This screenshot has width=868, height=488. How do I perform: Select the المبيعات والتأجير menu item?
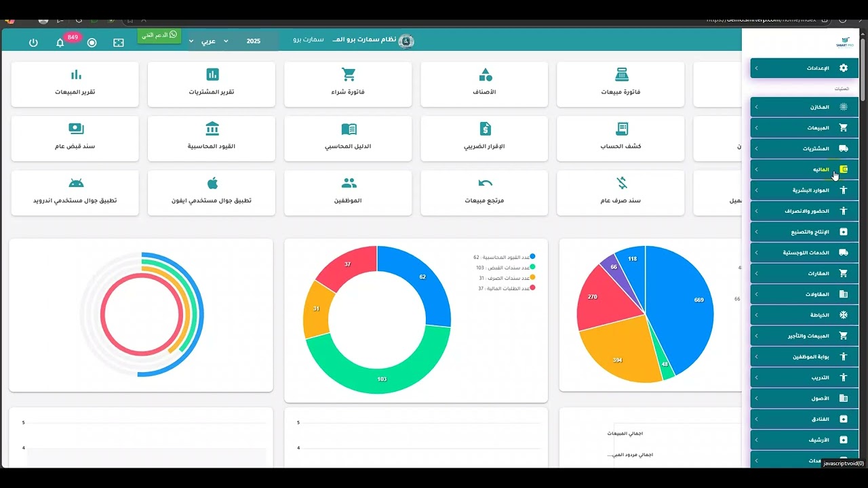[x=804, y=335]
